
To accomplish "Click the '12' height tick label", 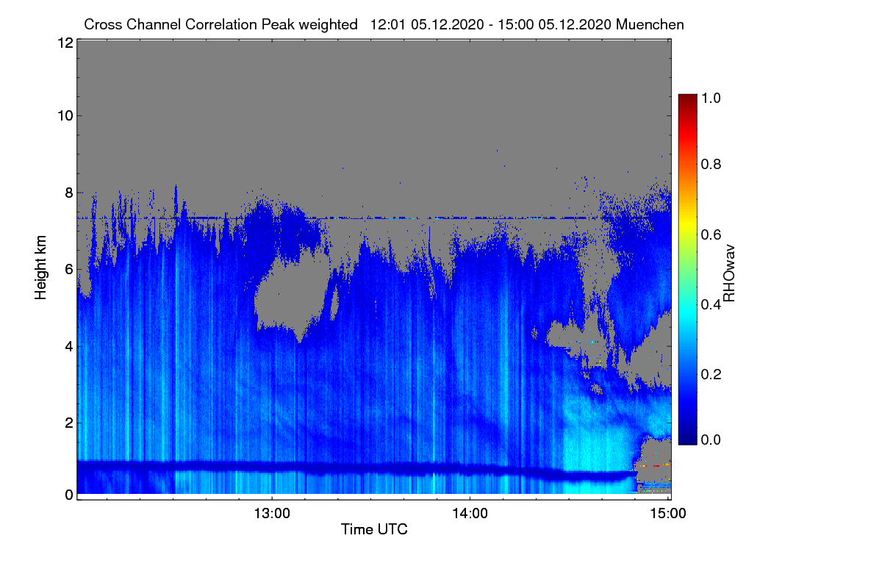I will [65, 43].
